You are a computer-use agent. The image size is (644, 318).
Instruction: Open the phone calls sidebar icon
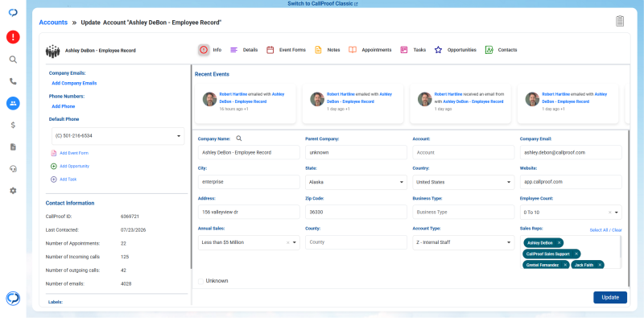13,81
